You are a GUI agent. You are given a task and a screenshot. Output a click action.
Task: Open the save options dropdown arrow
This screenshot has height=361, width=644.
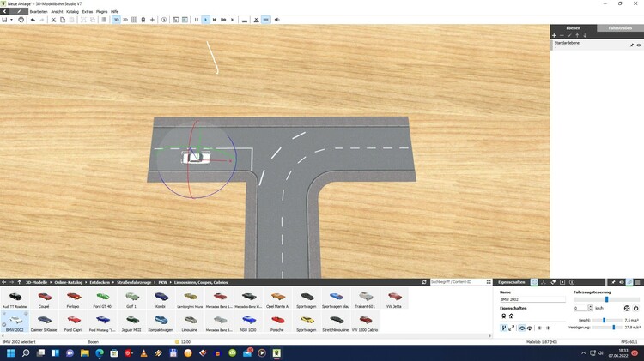pyautogui.click(x=11, y=20)
